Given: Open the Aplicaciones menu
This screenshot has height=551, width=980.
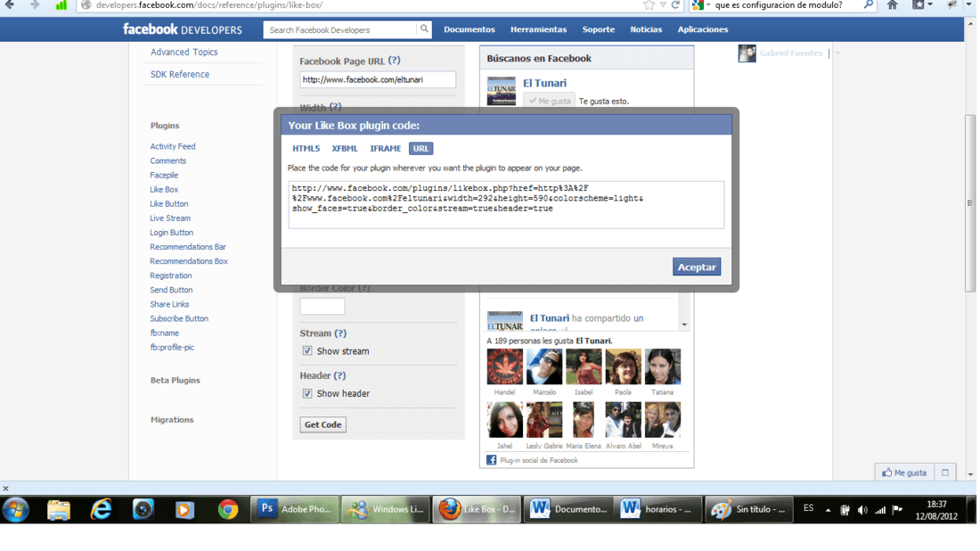Looking at the screenshot, I should point(703,29).
